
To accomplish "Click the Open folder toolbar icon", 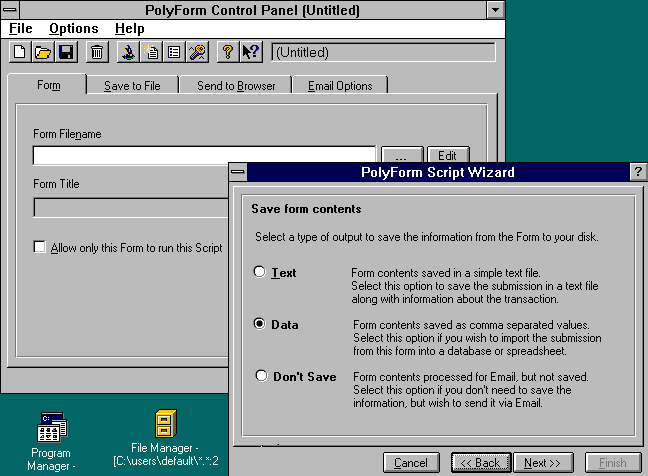I will pos(43,52).
